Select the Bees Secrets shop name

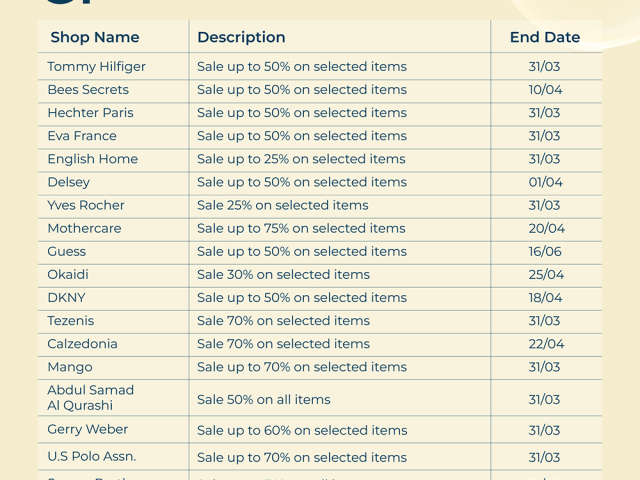[x=88, y=90]
